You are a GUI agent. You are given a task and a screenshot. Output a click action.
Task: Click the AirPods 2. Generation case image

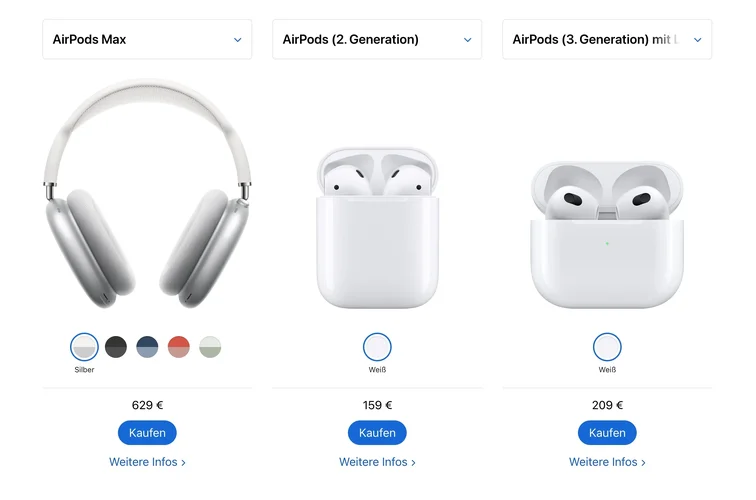pyautogui.click(x=377, y=228)
